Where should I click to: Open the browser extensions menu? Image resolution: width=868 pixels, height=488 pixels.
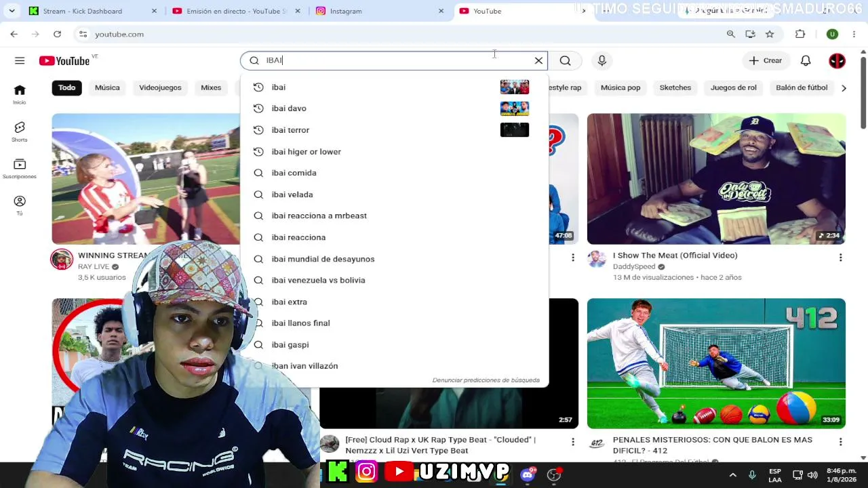tap(800, 34)
